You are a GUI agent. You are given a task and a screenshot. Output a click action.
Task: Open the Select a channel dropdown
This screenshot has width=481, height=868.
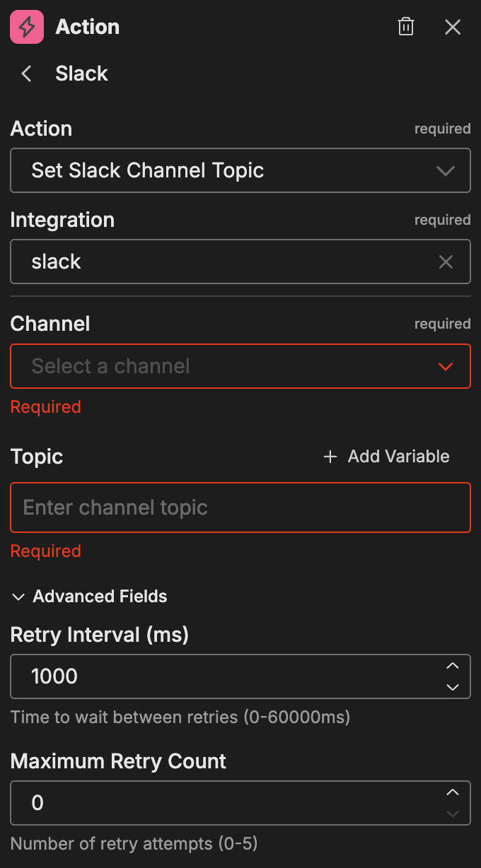[x=240, y=366]
